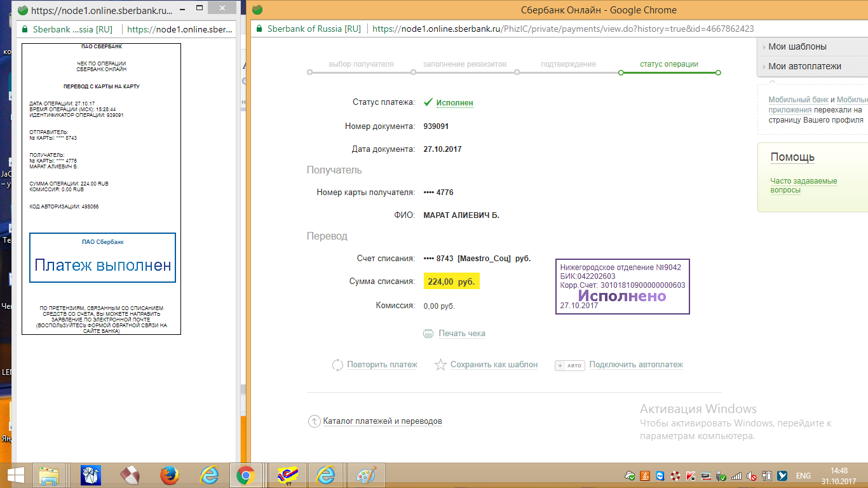Click the network signal bars tray icon
This screenshot has width=868, height=488.
736,475
